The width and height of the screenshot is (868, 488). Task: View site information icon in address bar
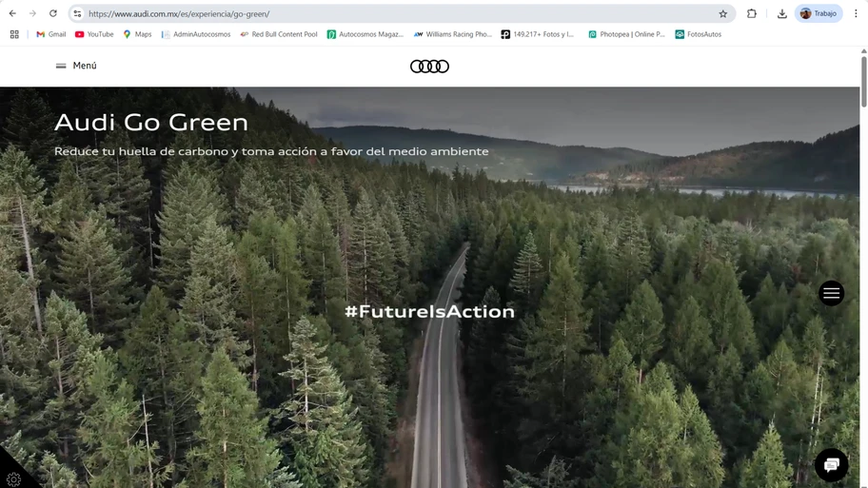click(x=77, y=14)
